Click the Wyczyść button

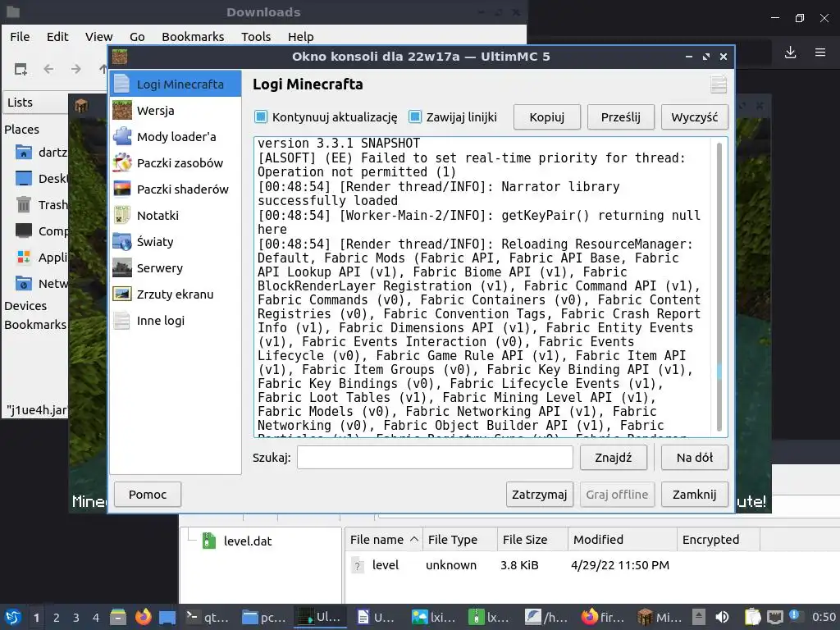[694, 116]
